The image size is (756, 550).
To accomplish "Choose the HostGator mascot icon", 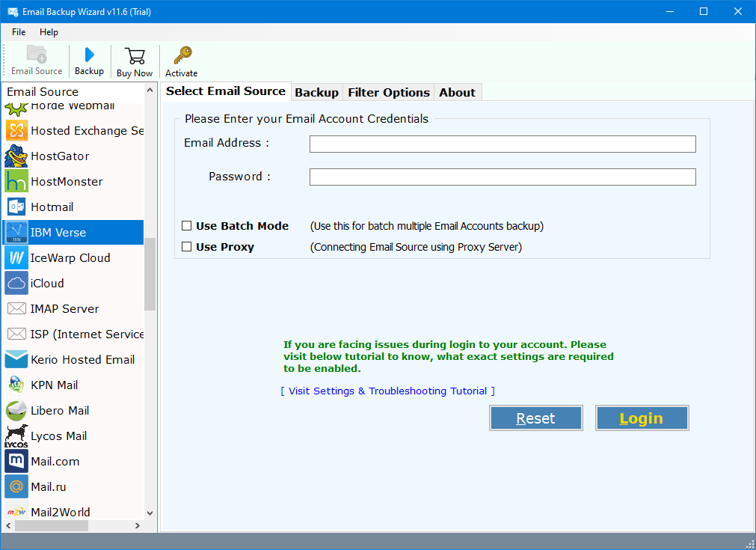I will pyautogui.click(x=16, y=156).
